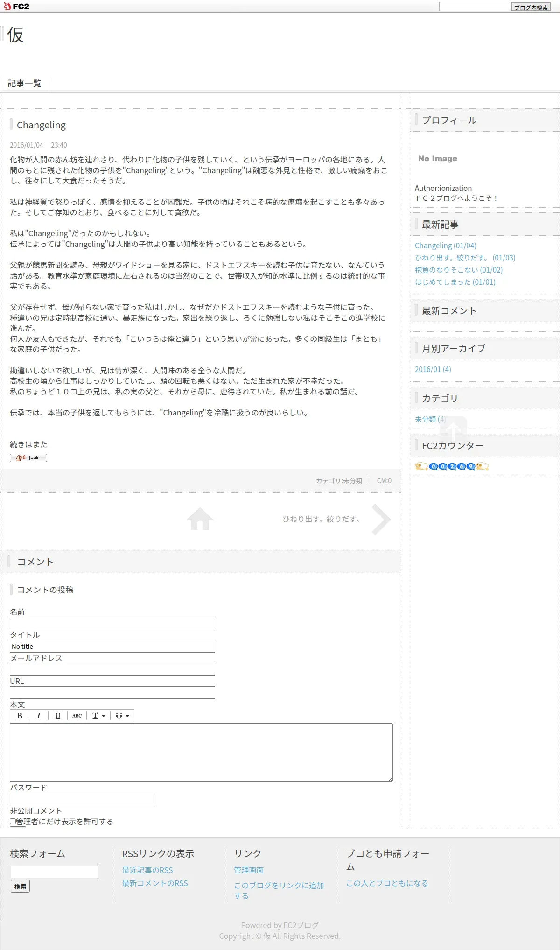
Task: Go to ひねり出す。絞りだす。 next post link
Action: [x=322, y=519]
